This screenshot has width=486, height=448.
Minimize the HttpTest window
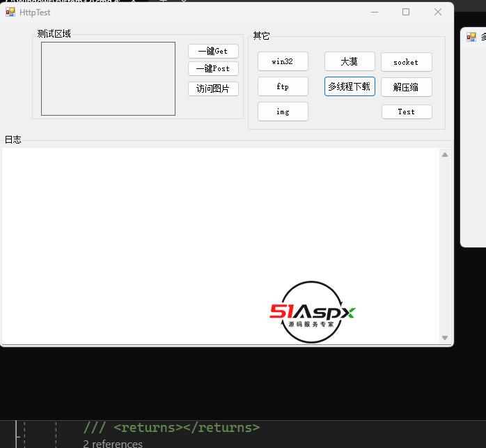375,12
